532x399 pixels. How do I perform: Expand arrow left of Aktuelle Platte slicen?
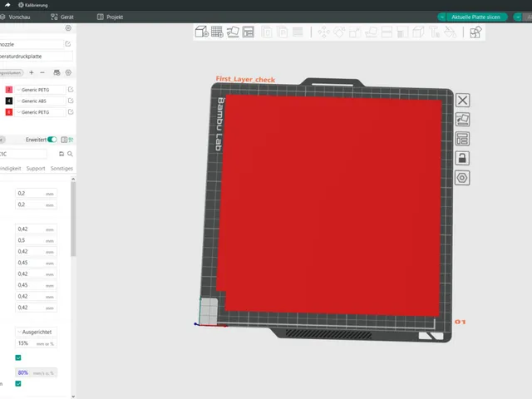441,17
